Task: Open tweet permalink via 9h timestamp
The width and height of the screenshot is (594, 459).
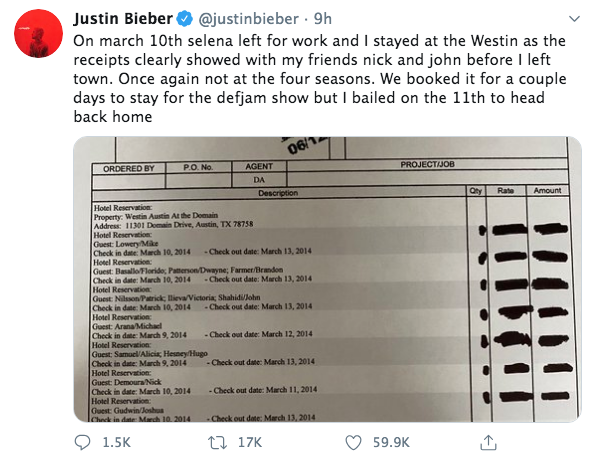Action: (x=323, y=19)
